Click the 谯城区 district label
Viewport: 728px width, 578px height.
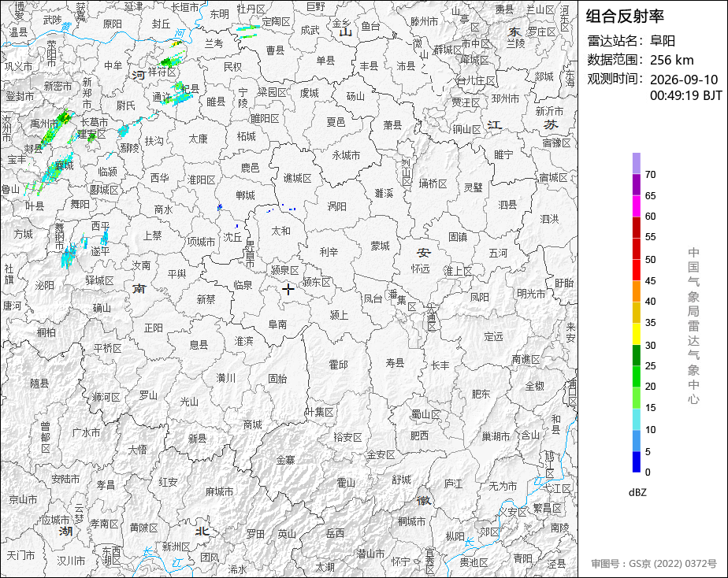coord(298,178)
